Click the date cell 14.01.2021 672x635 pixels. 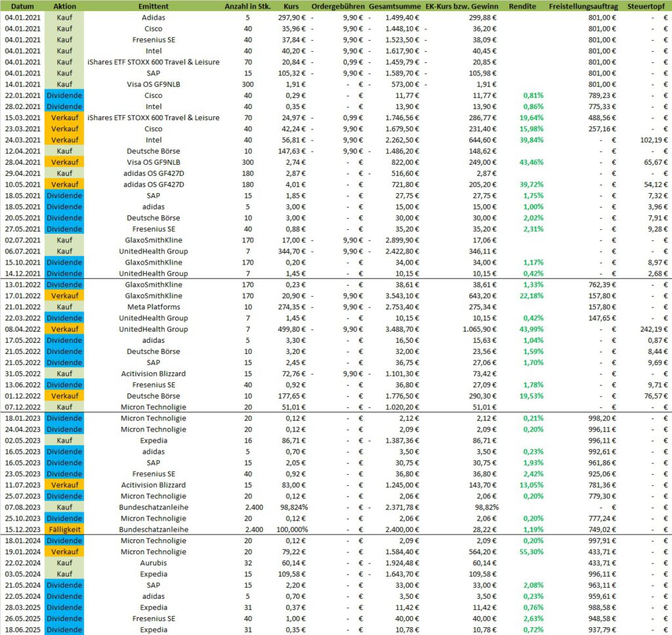[x=23, y=85]
